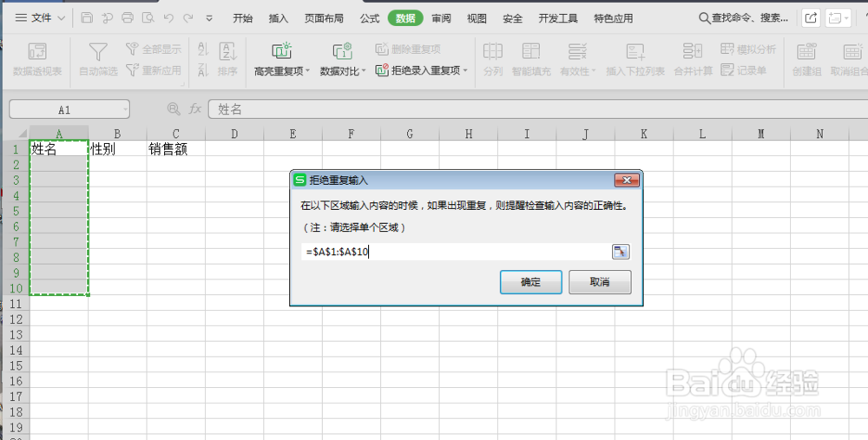Open the Name Box dropdown arrow
This screenshot has height=440, width=868.
[x=125, y=109]
